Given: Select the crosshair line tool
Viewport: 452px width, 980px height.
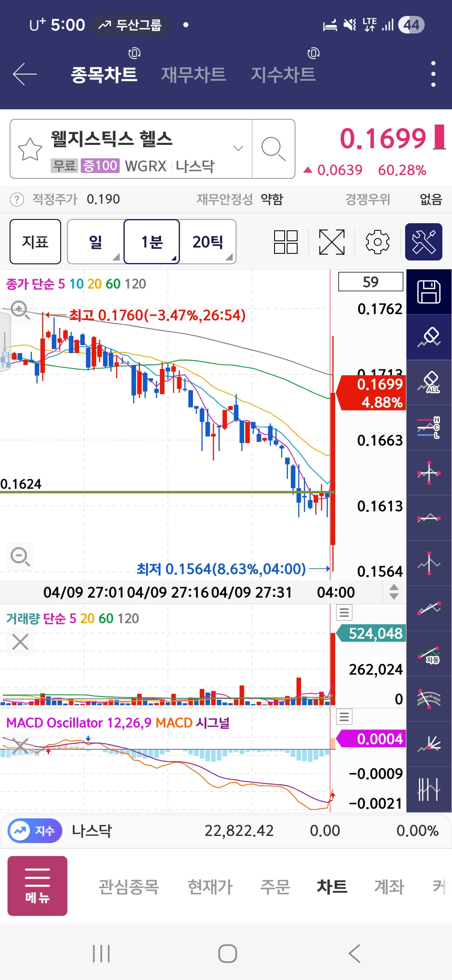Looking at the screenshot, I should pos(429,473).
